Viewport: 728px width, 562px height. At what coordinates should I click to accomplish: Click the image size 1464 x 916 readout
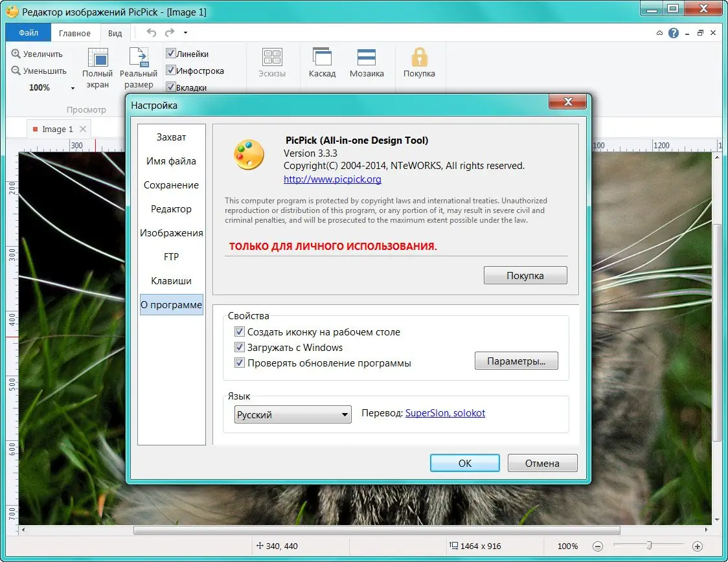[x=475, y=546]
